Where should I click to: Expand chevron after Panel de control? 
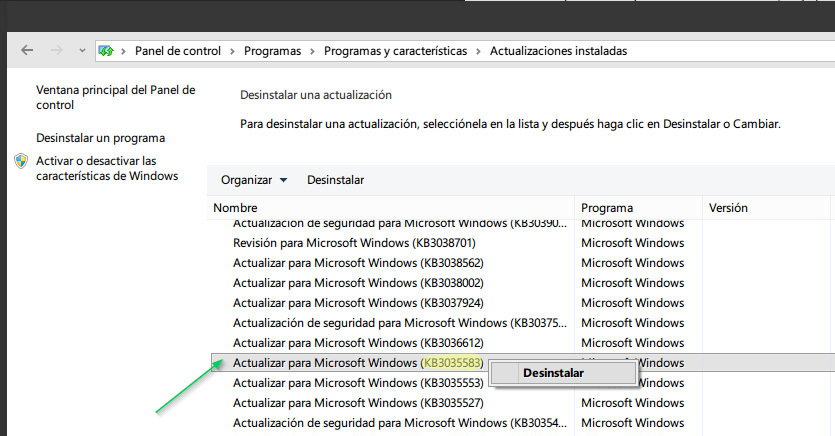coord(232,52)
